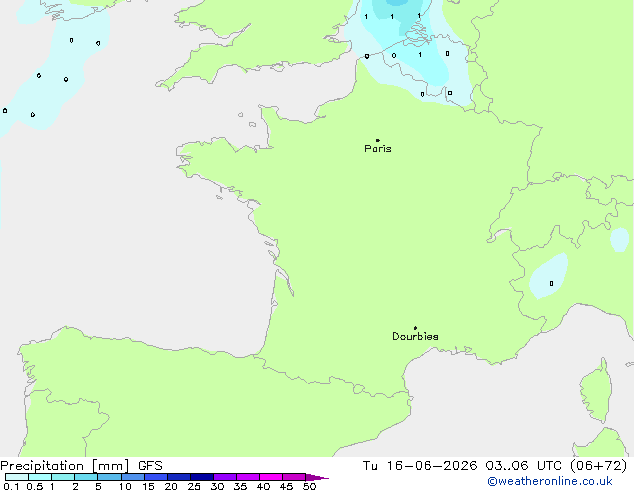The image size is (634, 490).
Task: Pick the legend swatch between 20 and 25
Action: [x=179, y=477]
